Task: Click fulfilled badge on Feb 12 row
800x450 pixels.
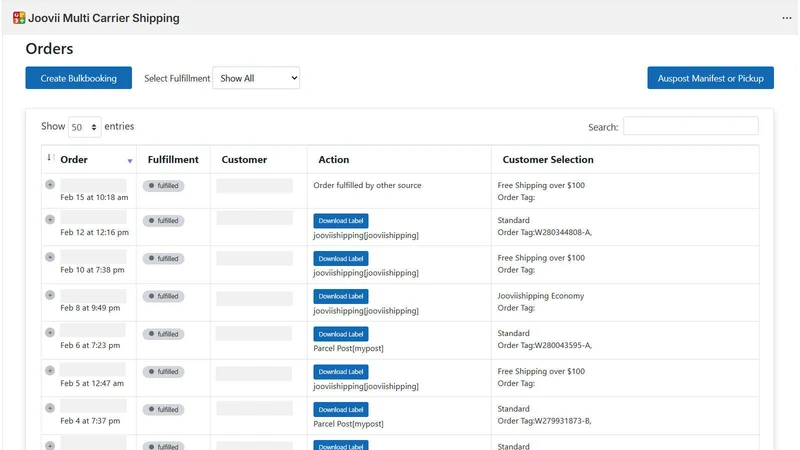Action: coord(163,221)
